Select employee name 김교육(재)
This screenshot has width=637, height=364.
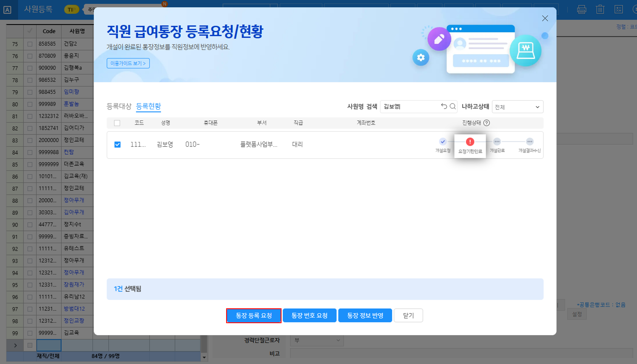tap(76, 176)
